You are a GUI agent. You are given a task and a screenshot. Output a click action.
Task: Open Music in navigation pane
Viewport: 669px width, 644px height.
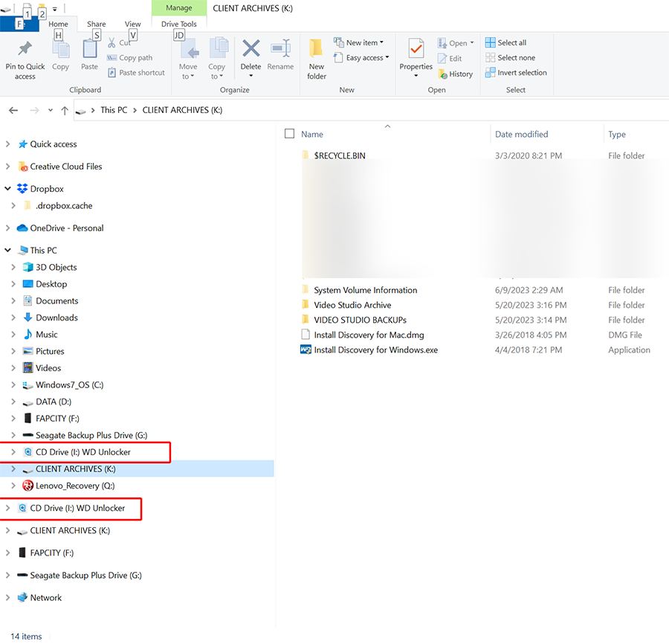click(x=47, y=335)
